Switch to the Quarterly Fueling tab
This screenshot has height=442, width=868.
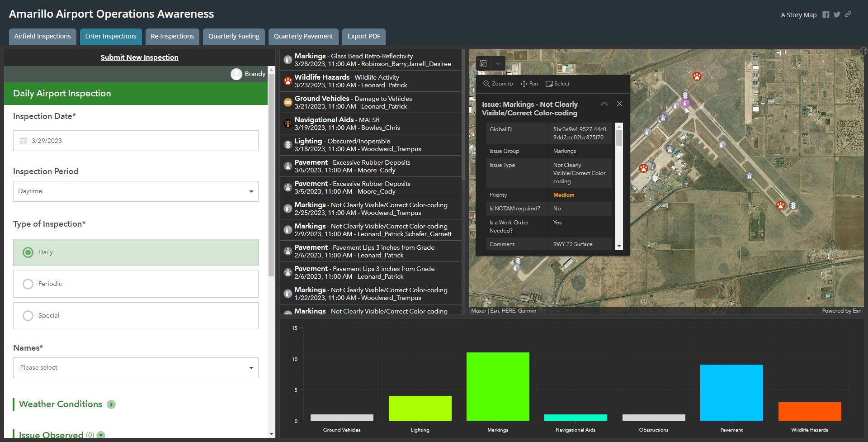coord(234,36)
